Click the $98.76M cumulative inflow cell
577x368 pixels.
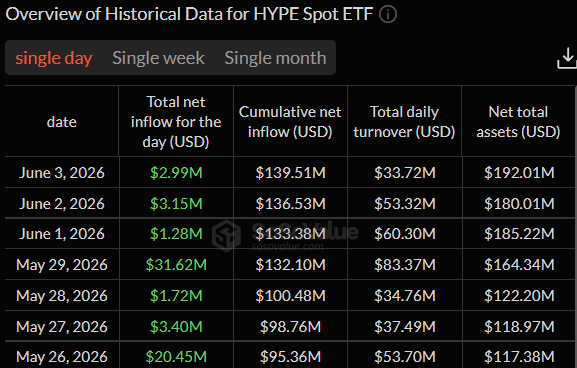click(x=290, y=326)
